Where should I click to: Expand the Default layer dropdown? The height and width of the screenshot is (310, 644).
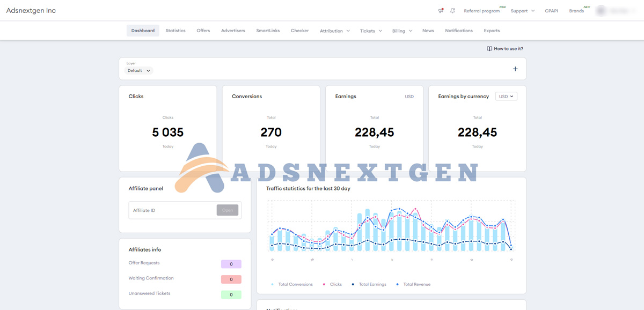(x=139, y=71)
